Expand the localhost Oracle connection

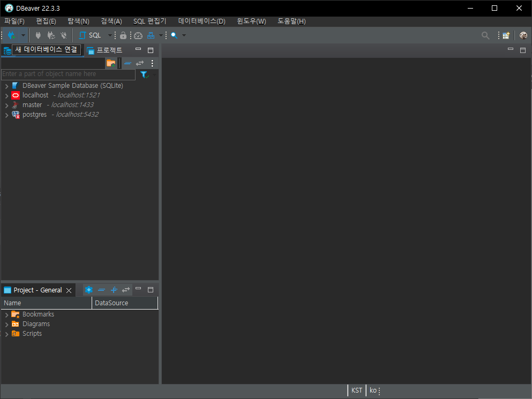pyautogui.click(x=6, y=96)
